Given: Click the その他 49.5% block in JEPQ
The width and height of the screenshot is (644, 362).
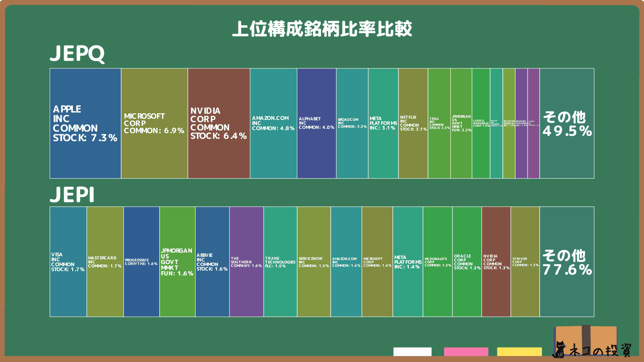Looking at the screenshot, I should [x=567, y=122].
